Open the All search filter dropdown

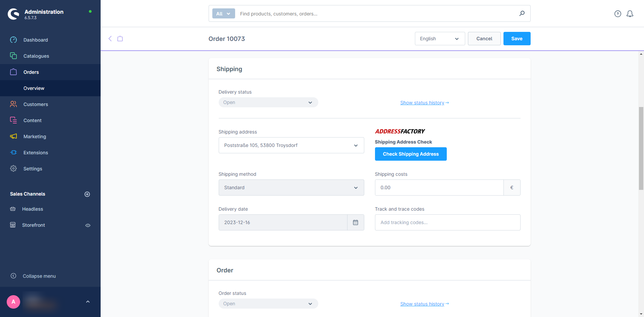pyautogui.click(x=223, y=14)
